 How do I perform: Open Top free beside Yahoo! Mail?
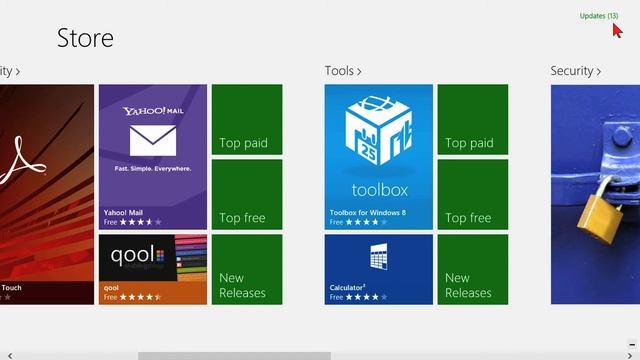[247, 194]
